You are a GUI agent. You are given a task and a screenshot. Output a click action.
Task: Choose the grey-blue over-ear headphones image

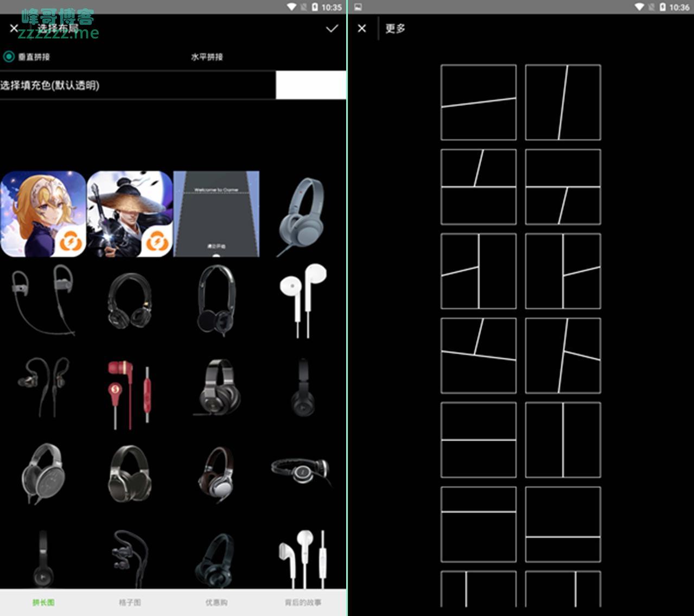pos(302,216)
